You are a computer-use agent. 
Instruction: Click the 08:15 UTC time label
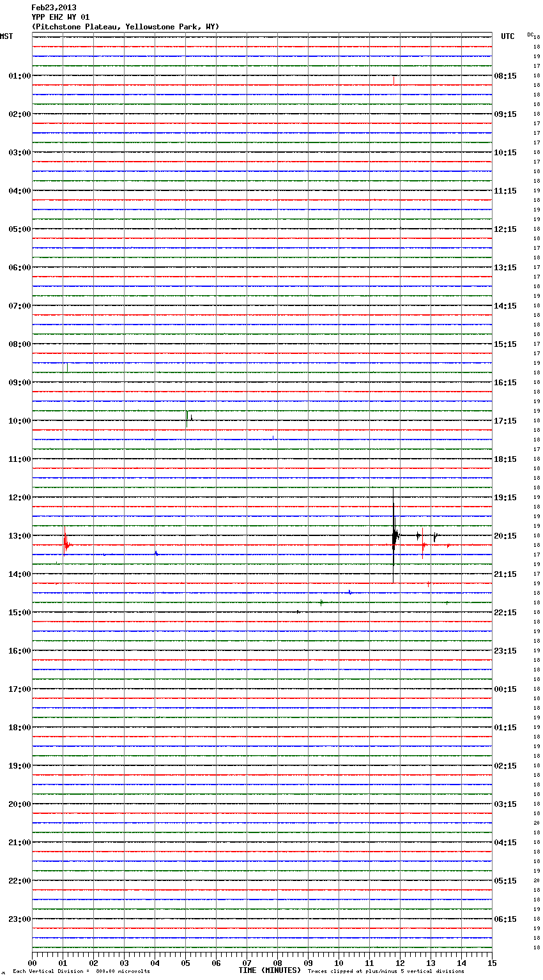(505, 76)
